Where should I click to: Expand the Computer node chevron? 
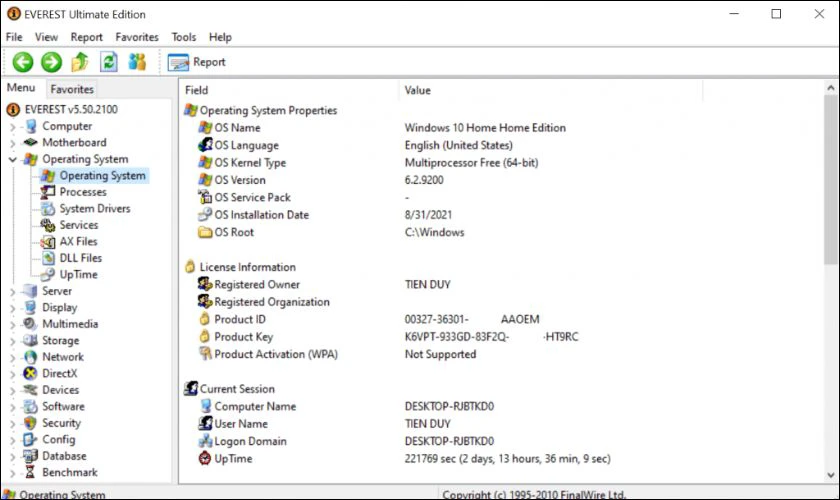(x=12, y=127)
